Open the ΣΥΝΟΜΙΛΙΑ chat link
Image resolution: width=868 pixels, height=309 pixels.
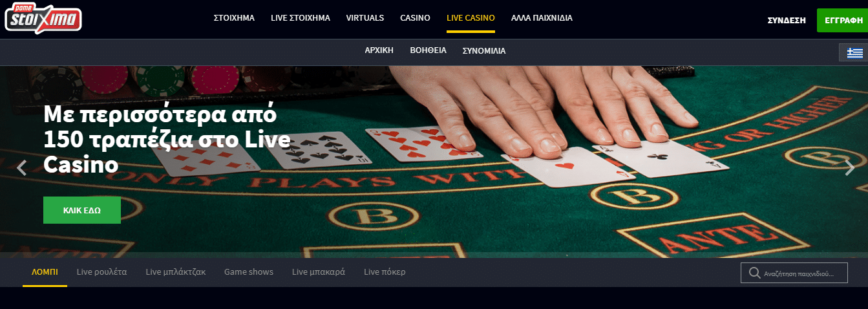click(x=484, y=50)
